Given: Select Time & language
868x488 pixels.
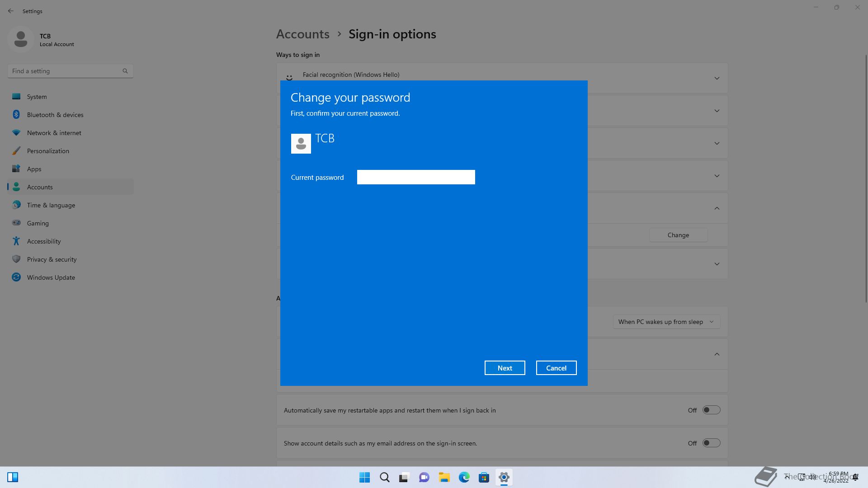Looking at the screenshot, I should [71, 205].
